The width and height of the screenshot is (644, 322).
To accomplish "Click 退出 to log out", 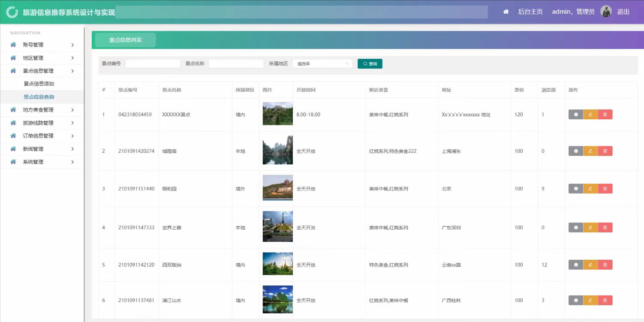I will click(623, 12).
